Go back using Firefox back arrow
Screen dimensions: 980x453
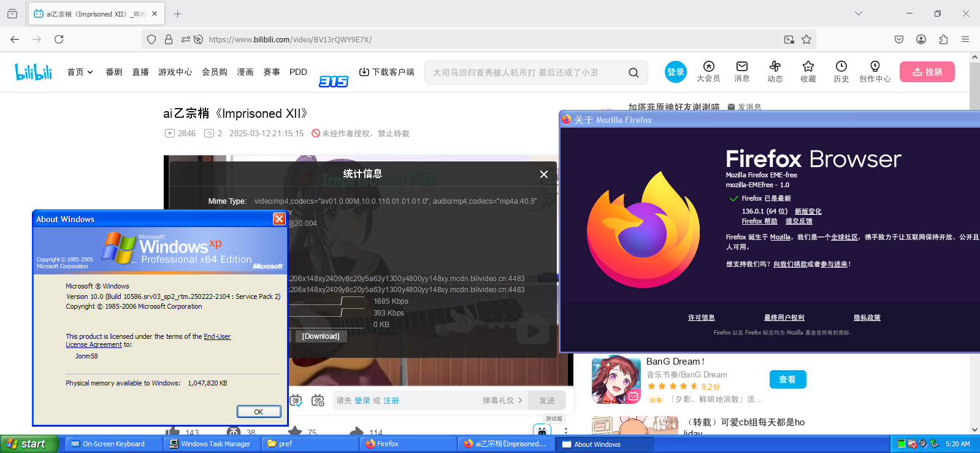(15, 39)
